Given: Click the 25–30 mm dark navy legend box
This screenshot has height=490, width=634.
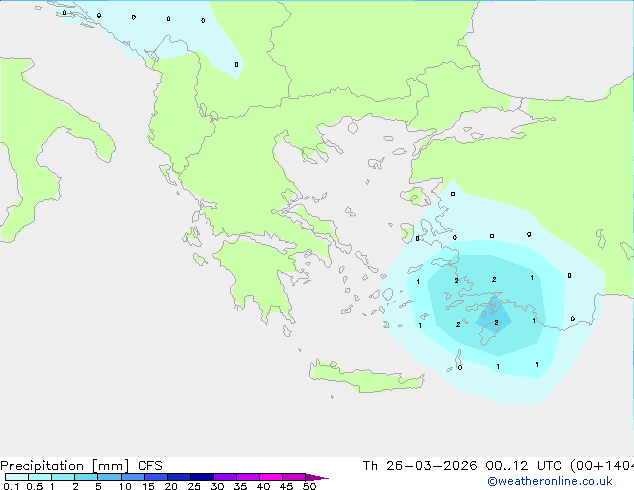Looking at the screenshot, I should (x=202, y=477).
